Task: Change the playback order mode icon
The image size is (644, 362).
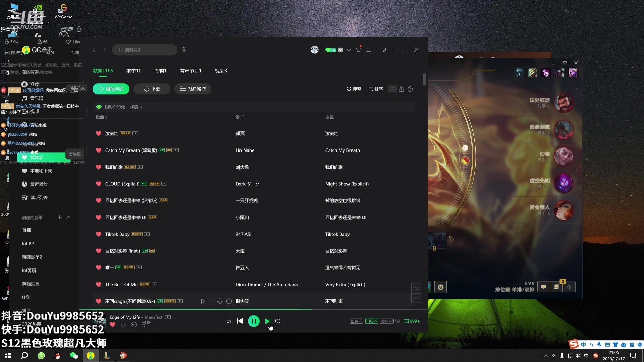Action: (x=229, y=321)
